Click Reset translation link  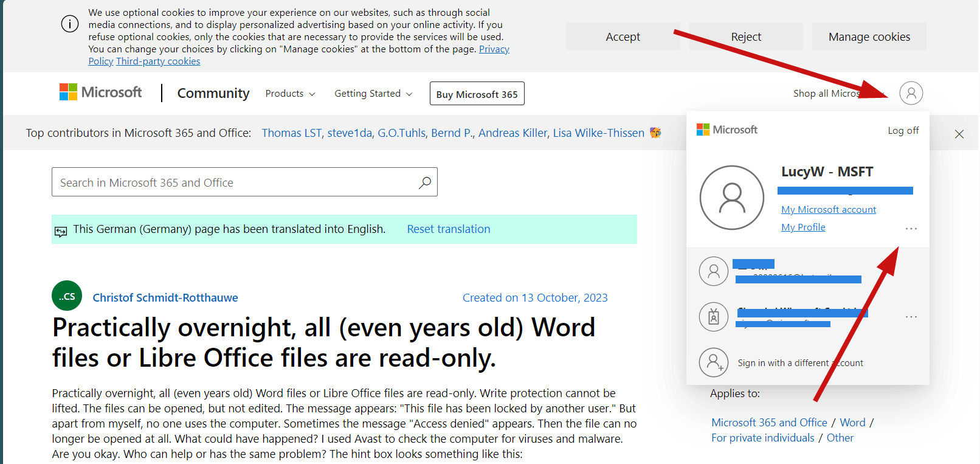449,229
